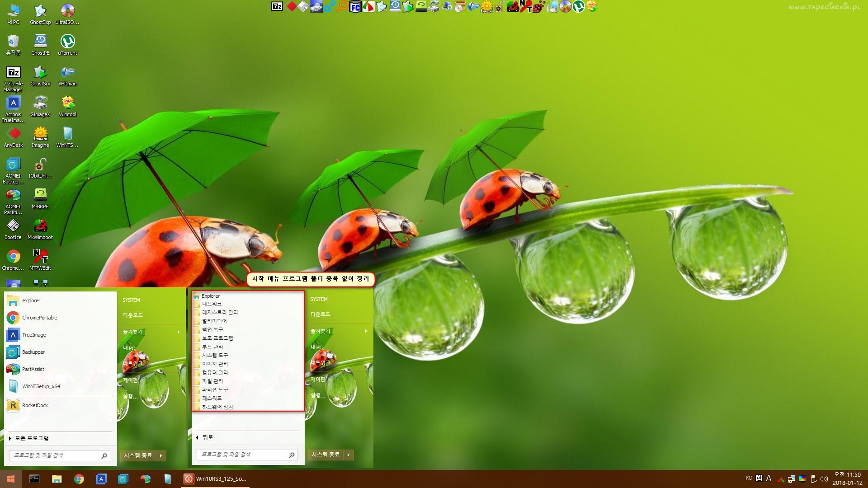Launch Imagine viewer from top dock
This screenshot has width=868, height=488.
486,6
